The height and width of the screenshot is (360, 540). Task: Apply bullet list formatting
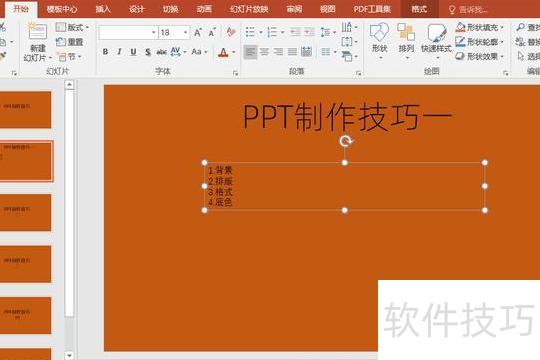251,32
